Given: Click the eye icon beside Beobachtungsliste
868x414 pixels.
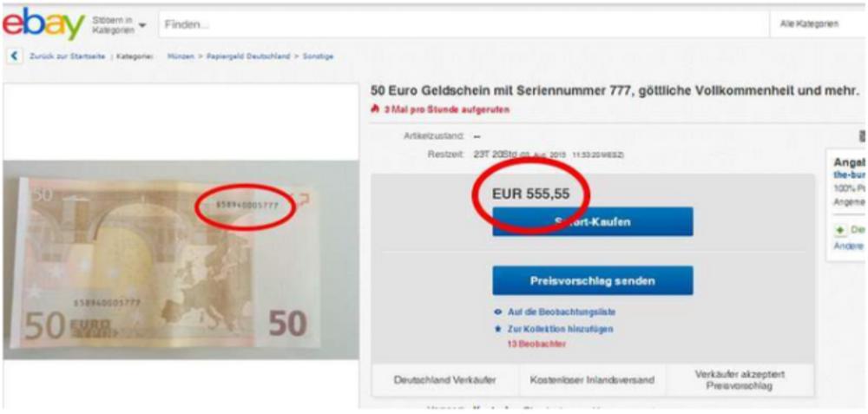Looking at the screenshot, I should tap(498, 312).
